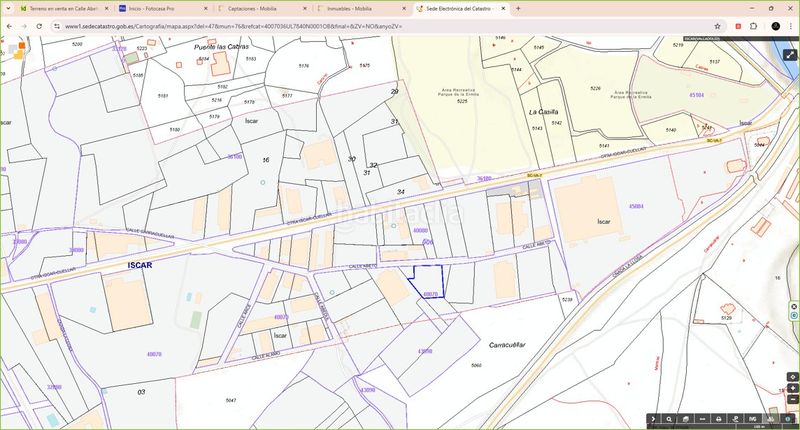Click parcel number 5047 label
This screenshot has height=430, width=800.
[x=231, y=400]
